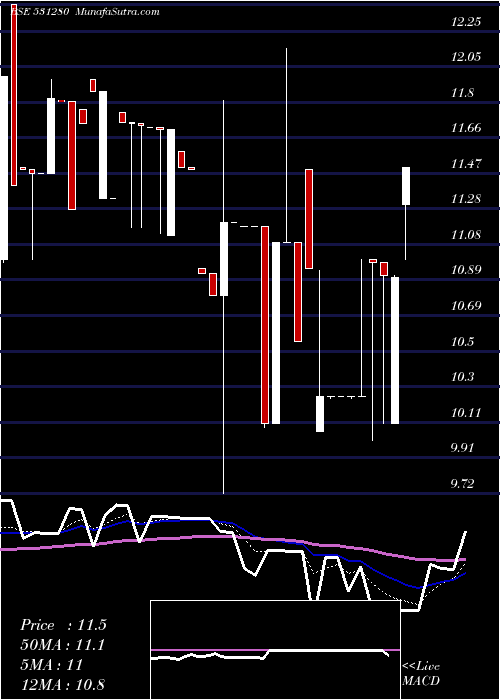The image size is (500, 700).
Task: Click the Price : 11.5 readout
Action: (63, 625)
